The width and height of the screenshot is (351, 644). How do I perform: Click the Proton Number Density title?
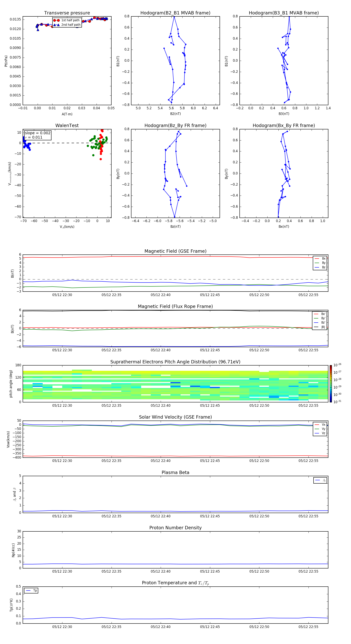point(175,528)
